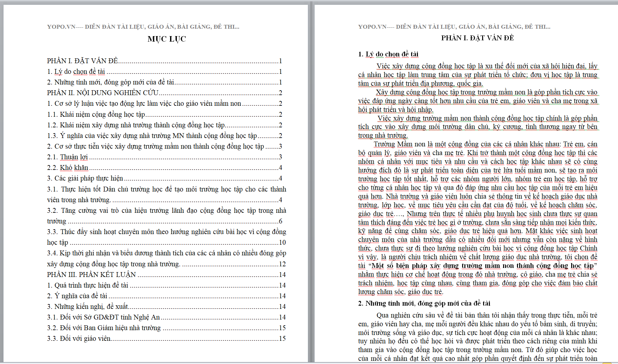Go to contents entry '2.1. Thuận lợi'
Image resolution: width=618 pixels, height=364 pixels.
coord(165,157)
